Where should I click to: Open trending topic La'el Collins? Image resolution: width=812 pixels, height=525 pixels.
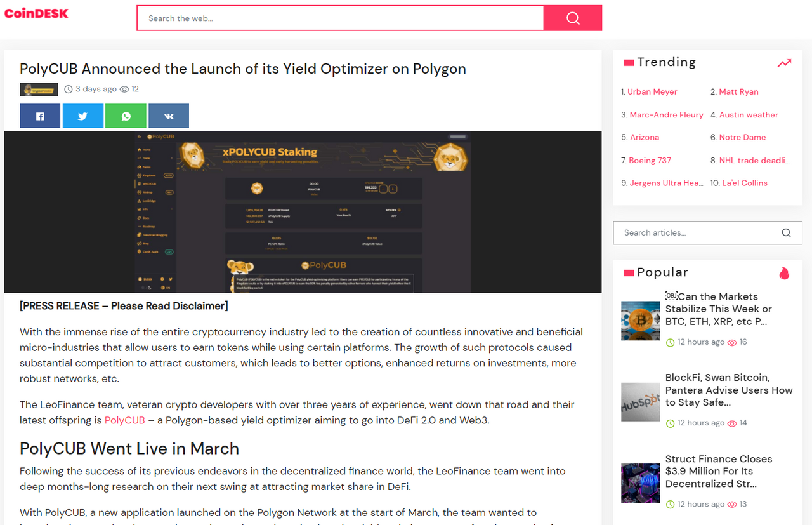click(x=745, y=183)
